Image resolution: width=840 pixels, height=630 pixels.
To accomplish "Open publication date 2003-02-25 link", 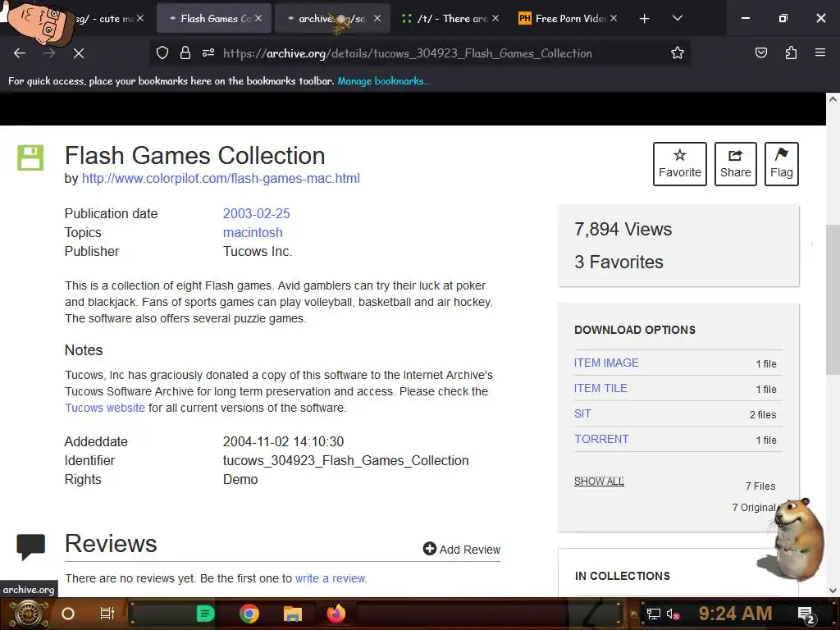I will click(x=257, y=214).
